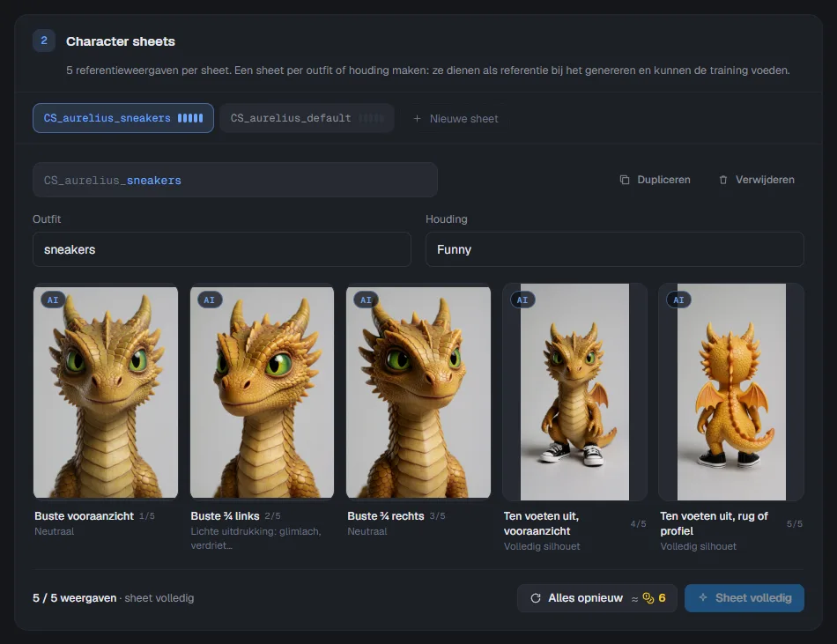This screenshot has width=837, height=644.
Task: Click the Character sheets heading
Action: pyautogui.click(x=121, y=41)
